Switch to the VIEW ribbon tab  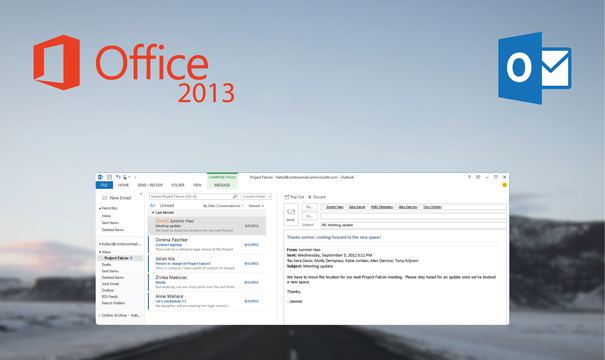[197, 185]
